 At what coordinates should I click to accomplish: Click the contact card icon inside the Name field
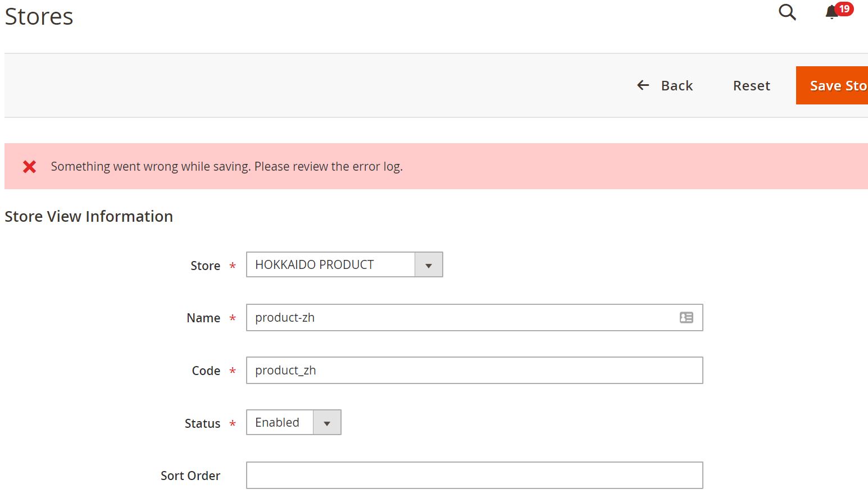tap(686, 318)
